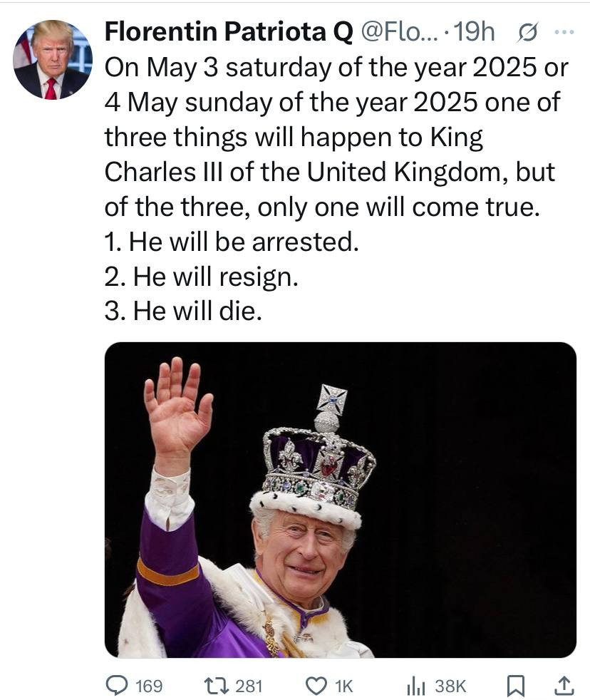590x700 pixels.
Task: Click the 38K views count
Action: pyautogui.click(x=450, y=686)
